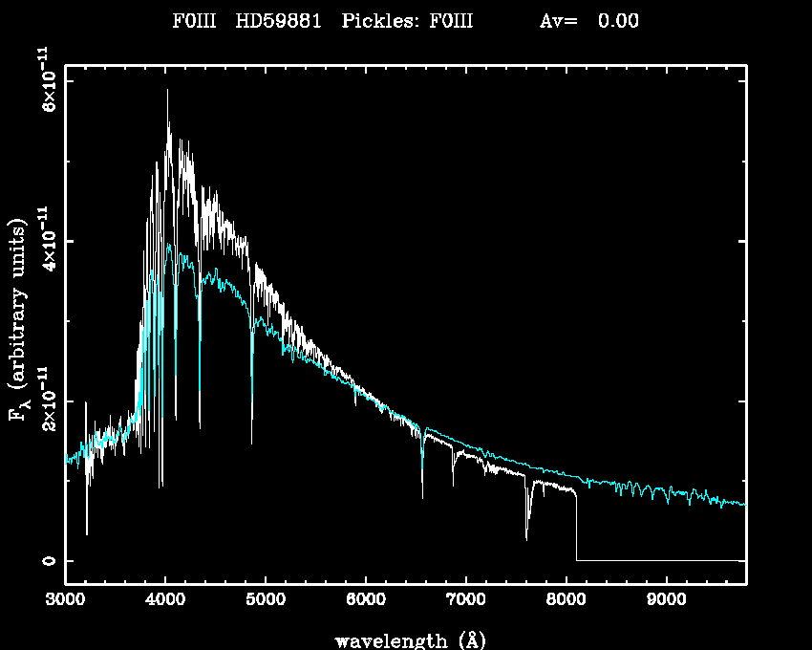Click the white spectrum's highest peak
812x650 pixels.
coord(168,92)
